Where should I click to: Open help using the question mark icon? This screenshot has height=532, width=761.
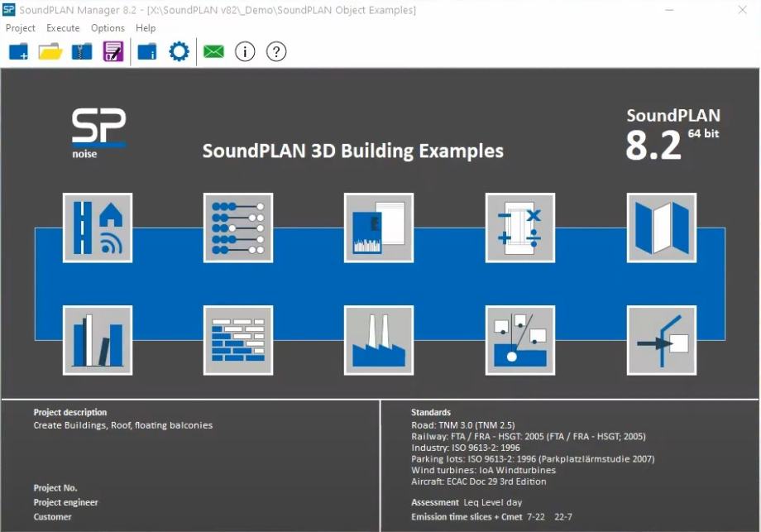point(275,51)
